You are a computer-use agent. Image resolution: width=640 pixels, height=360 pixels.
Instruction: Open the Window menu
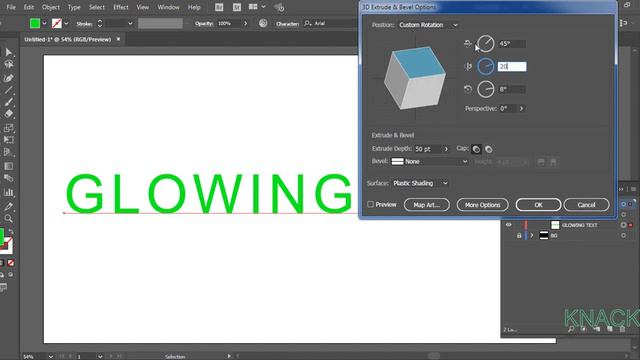coord(168,7)
